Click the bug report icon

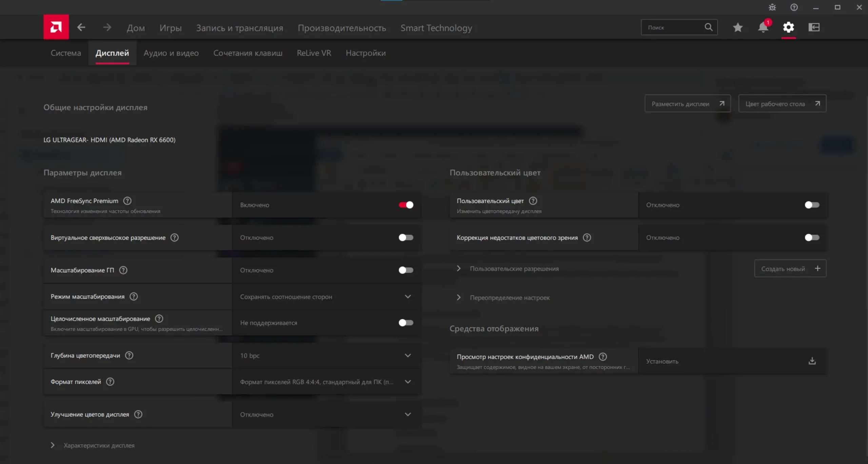[772, 7]
